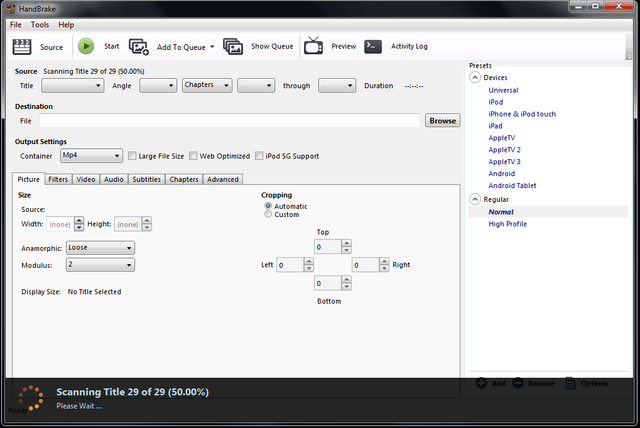This screenshot has height=428, width=640.
Task: Click the Preview television icon
Action: point(313,46)
